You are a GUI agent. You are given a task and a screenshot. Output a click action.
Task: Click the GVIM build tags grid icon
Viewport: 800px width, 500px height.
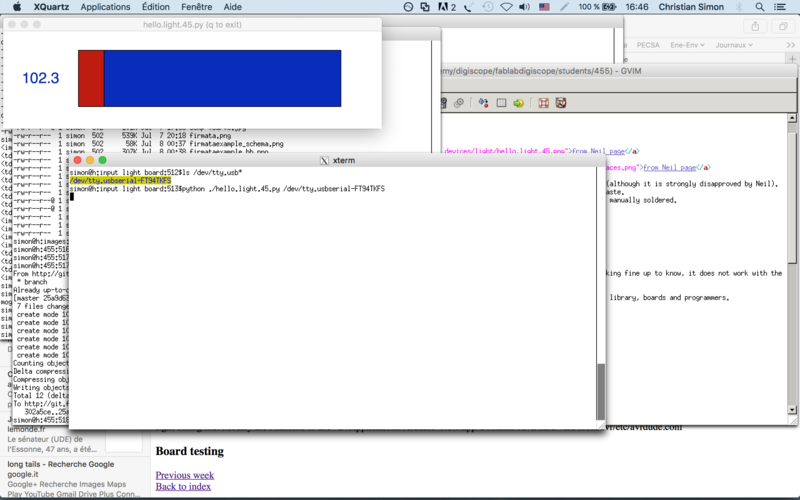[502, 103]
